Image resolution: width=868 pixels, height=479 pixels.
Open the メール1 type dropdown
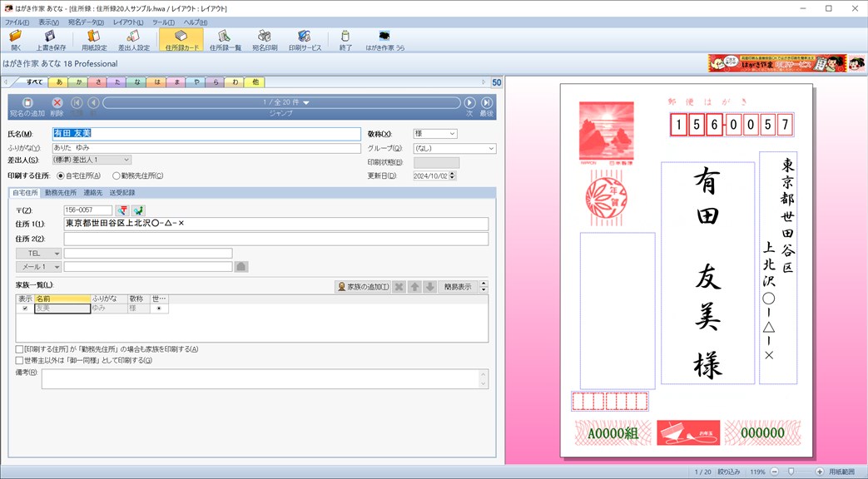pos(38,267)
